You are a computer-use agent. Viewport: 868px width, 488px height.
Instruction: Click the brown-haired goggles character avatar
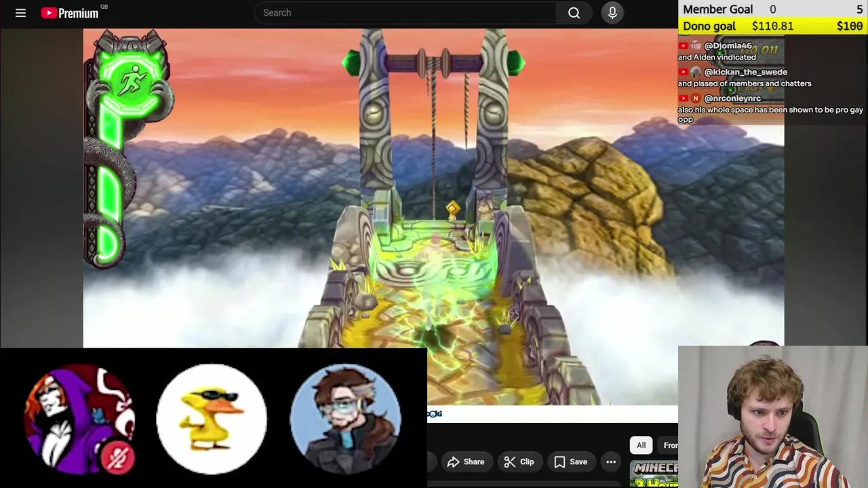tap(345, 418)
